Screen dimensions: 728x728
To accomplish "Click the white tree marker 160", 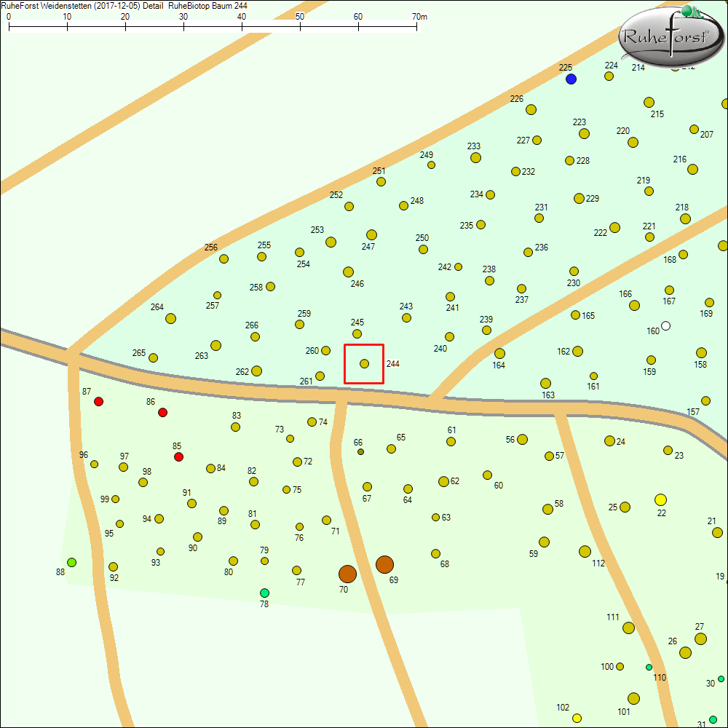I will tap(666, 326).
